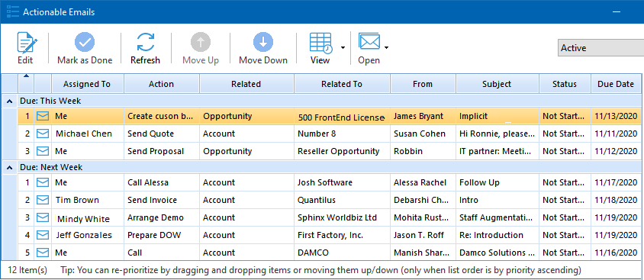Sort by the Due Date column header
This screenshot has height=280, width=644.
coord(616,84)
